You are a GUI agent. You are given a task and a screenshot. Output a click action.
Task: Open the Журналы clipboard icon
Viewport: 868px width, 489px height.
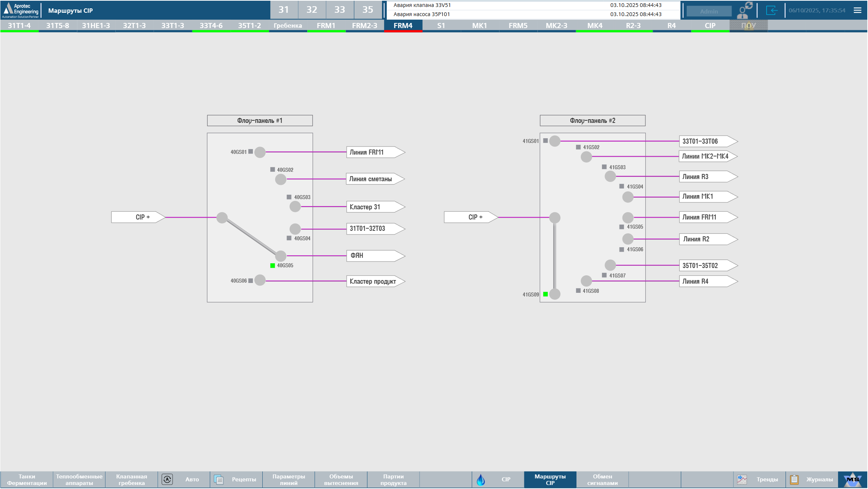pos(794,480)
